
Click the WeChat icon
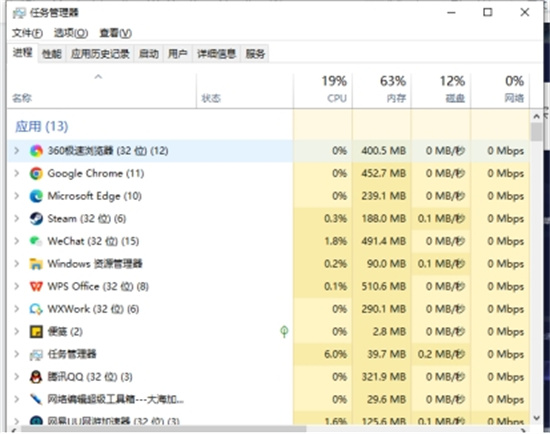pyautogui.click(x=36, y=241)
